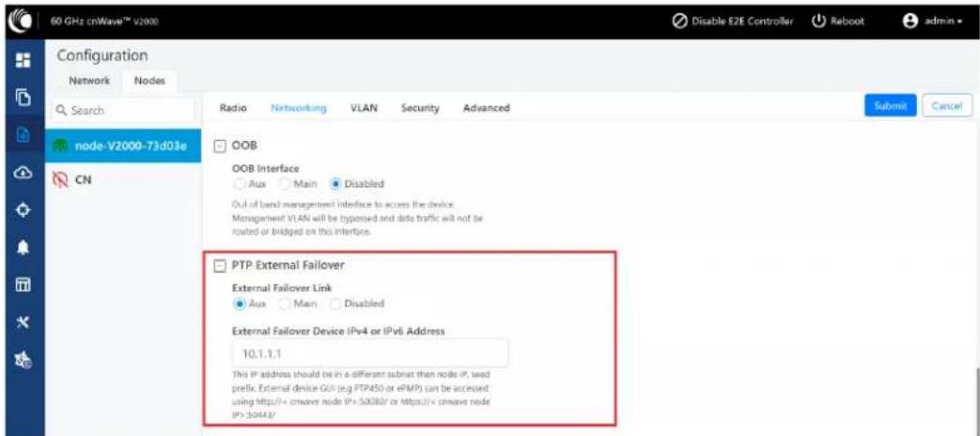
Task: Select node-V2000-73d03e in the node list
Action: click(x=123, y=146)
